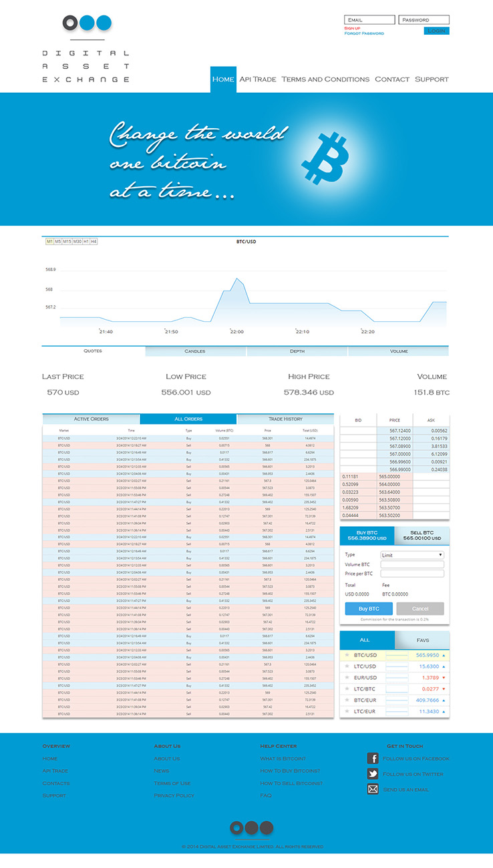
Task: Open Terms of Use footer link
Action: pos(172,783)
